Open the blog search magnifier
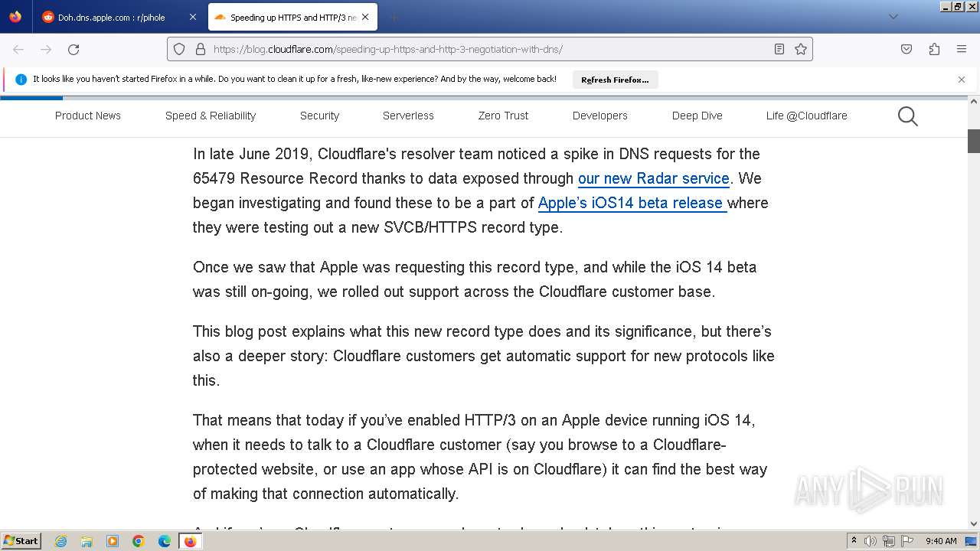The image size is (980, 551). 908,116
